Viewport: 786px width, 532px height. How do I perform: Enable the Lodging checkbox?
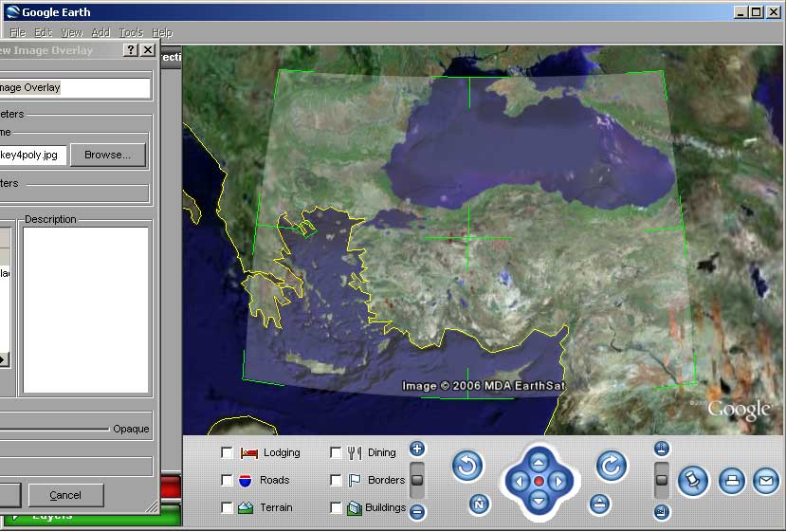[x=227, y=452]
